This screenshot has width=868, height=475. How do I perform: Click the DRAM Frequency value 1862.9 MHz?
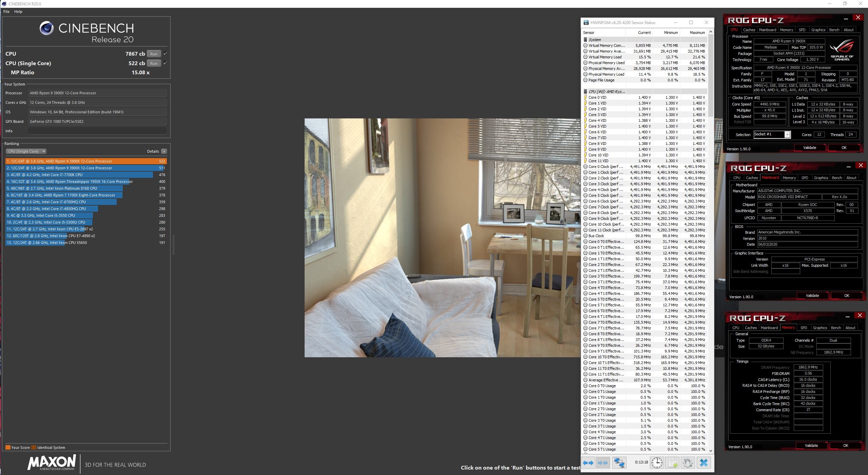click(808, 367)
